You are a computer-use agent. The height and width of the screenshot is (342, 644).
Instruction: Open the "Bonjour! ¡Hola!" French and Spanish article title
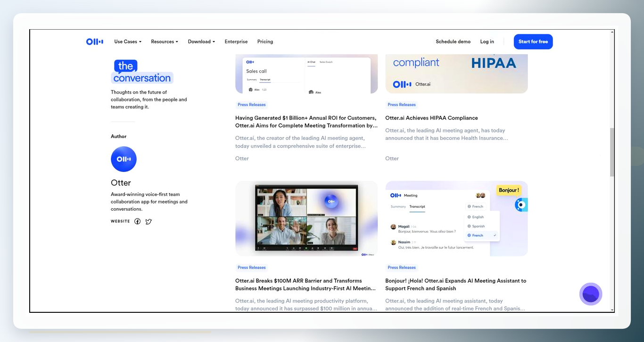[x=455, y=285]
